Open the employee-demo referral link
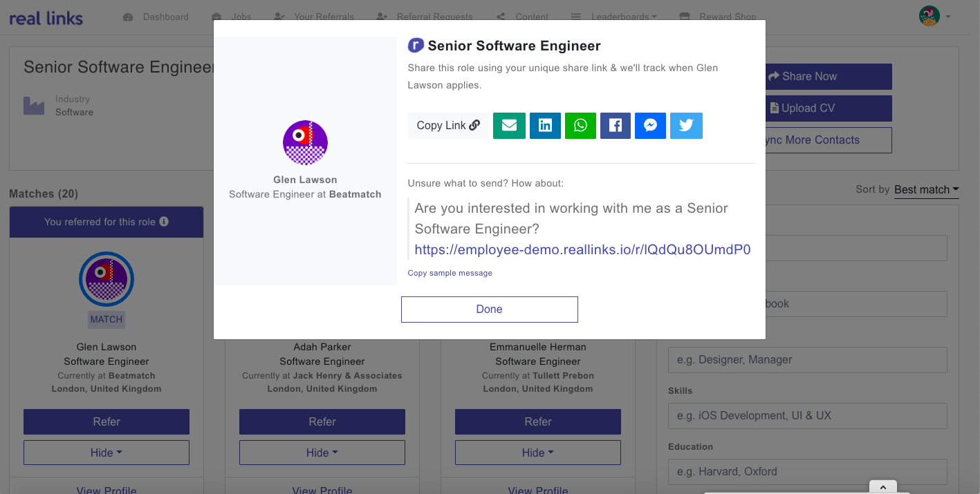 pyautogui.click(x=582, y=249)
